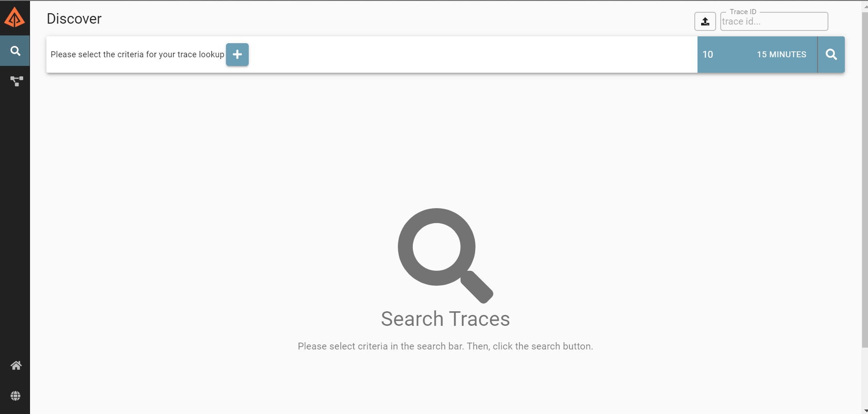
Task: Click the Trace ID field label
Action: click(x=743, y=12)
